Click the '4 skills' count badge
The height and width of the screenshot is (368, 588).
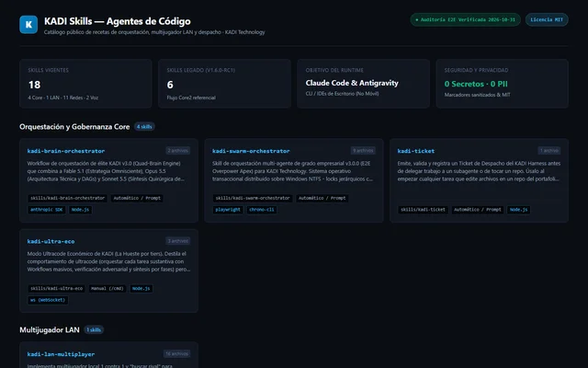(x=144, y=127)
